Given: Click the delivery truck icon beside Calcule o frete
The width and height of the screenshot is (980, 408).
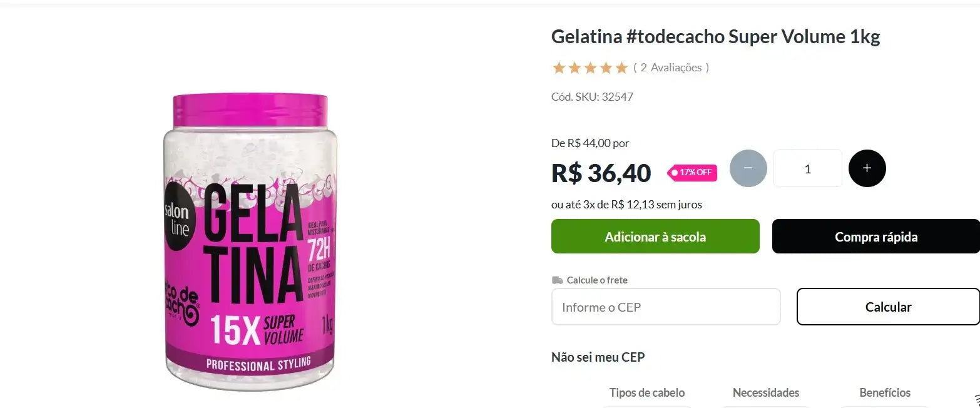Looking at the screenshot, I should tap(557, 280).
